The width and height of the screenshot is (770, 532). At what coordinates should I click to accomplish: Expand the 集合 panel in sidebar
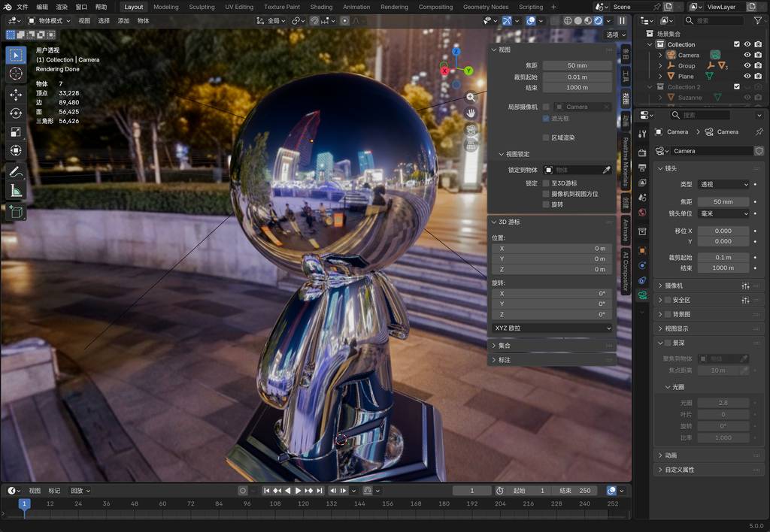tap(504, 346)
